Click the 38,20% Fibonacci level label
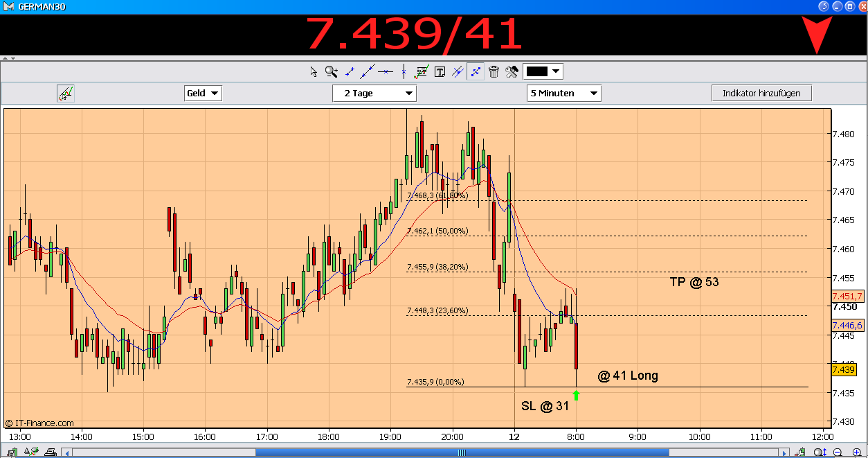 (437, 267)
